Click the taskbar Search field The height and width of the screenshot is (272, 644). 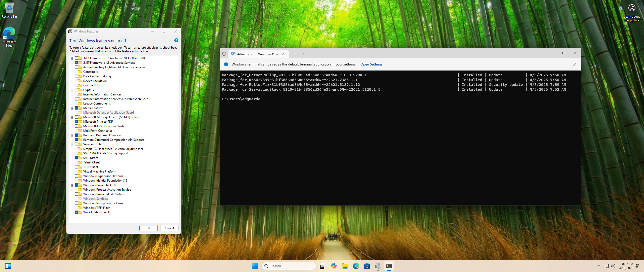tap(289, 266)
